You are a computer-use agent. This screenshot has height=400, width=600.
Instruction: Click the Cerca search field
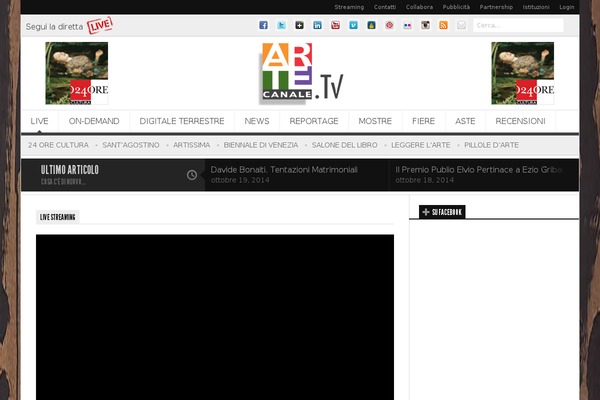point(518,25)
